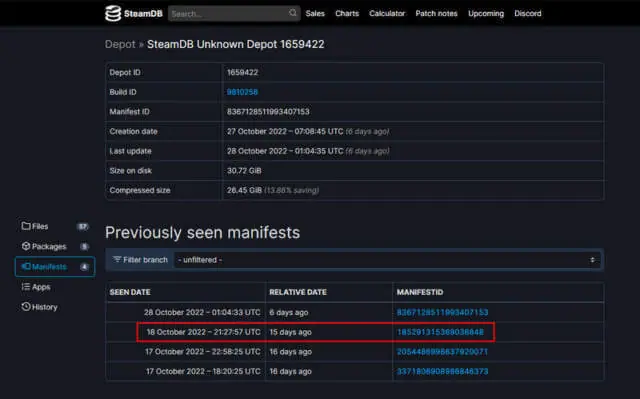Open manifest 8367128511993407153 link in table

[x=442, y=312]
